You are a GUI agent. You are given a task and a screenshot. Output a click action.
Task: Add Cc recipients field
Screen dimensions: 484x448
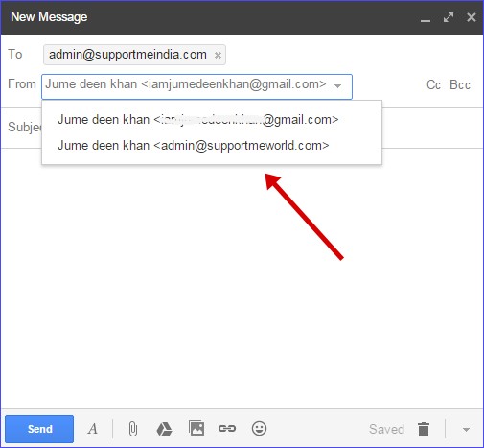pyautogui.click(x=433, y=84)
